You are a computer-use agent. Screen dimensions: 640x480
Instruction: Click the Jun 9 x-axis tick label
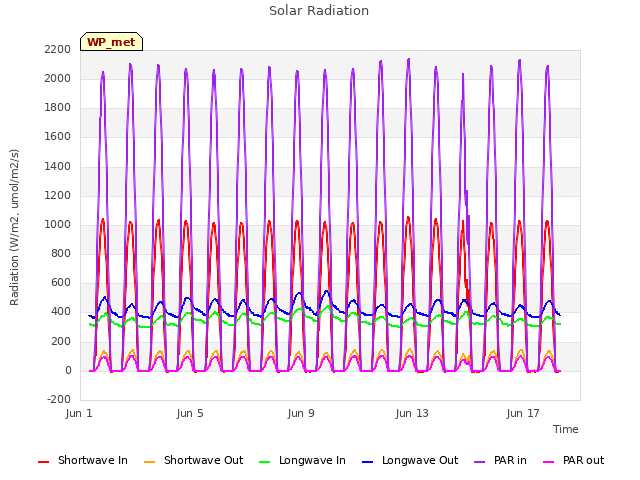(301, 413)
